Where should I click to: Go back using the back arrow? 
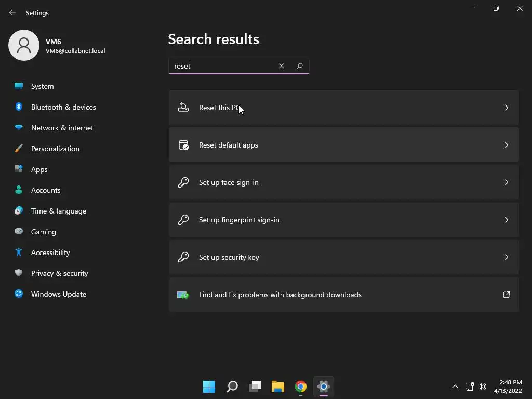[12, 12]
